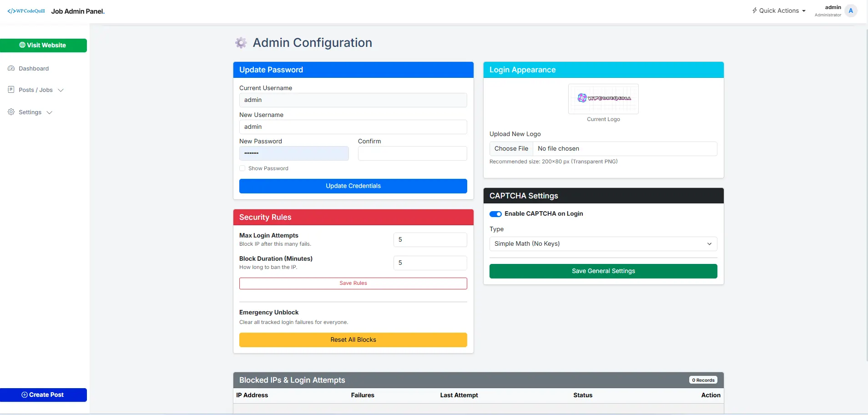This screenshot has height=415, width=868.
Task: Focus the Confirm password field
Action: 413,153
